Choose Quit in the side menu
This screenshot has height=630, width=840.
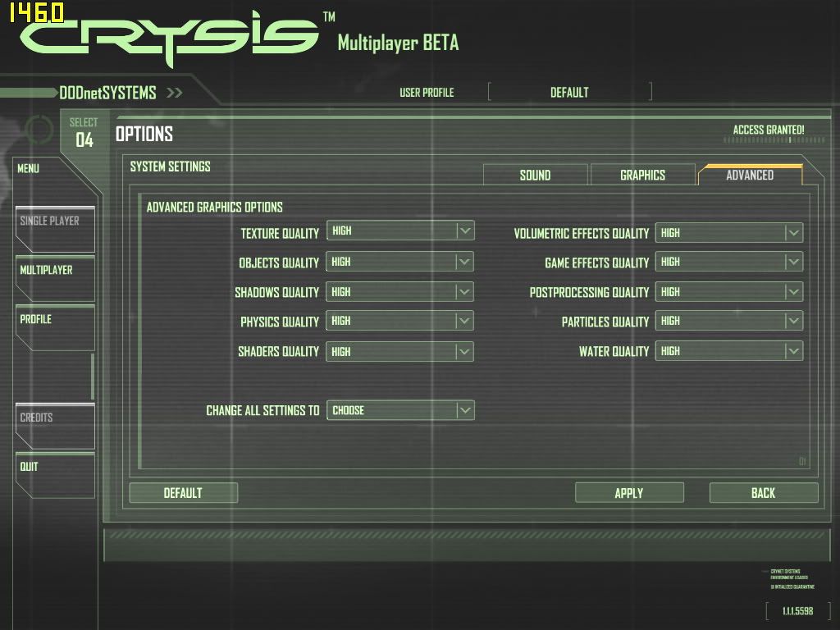pyautogui.click(x=54, y=474)
